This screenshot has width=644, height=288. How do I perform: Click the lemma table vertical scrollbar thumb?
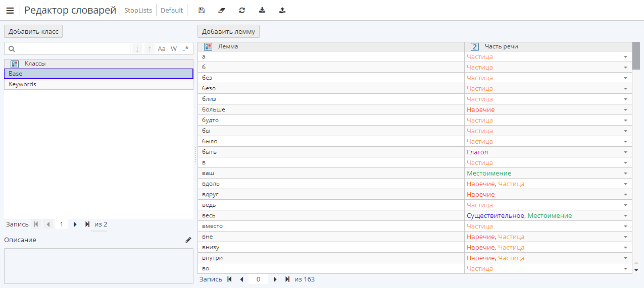coord(636,55)
